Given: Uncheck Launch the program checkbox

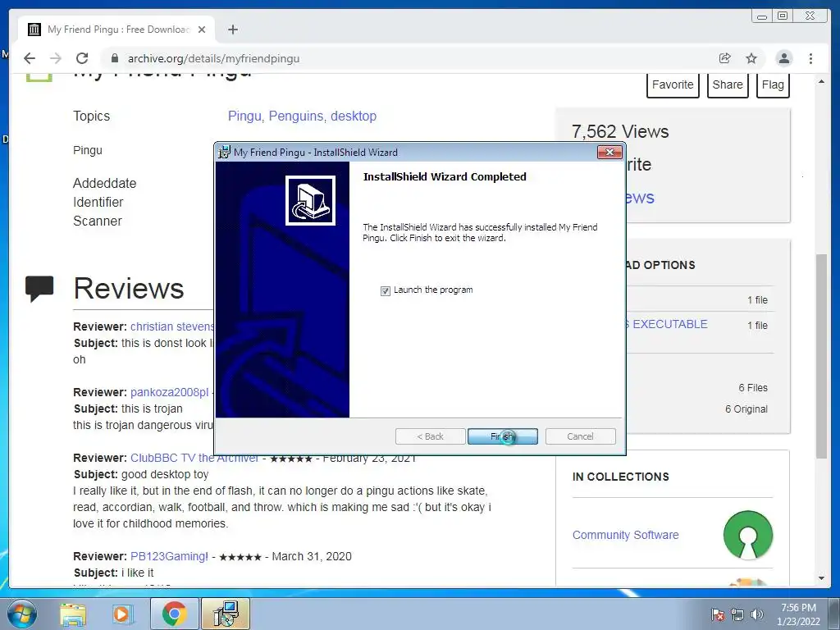Looking at the screenshot, I should pyautogui.click(x=386, y=291).
